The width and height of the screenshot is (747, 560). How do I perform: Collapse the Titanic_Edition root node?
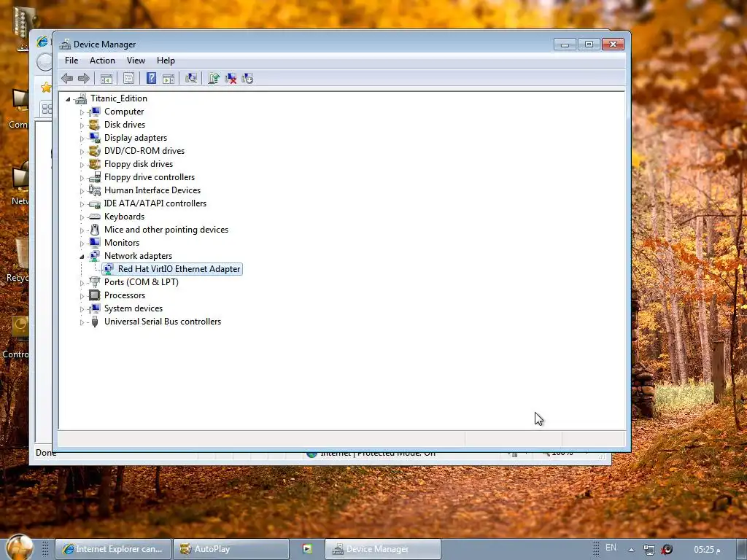coord(68,99)
